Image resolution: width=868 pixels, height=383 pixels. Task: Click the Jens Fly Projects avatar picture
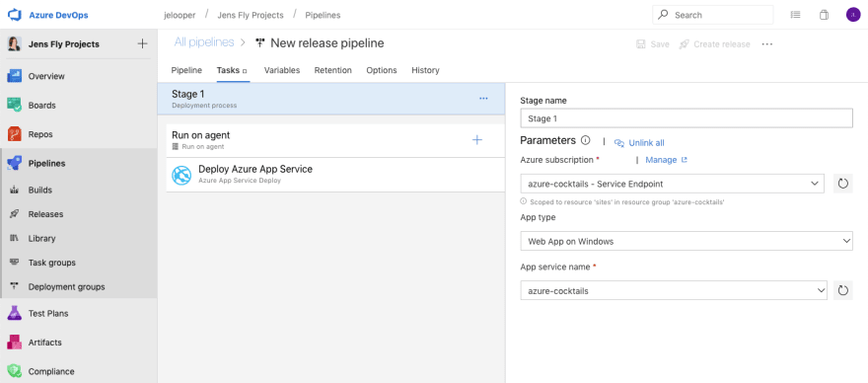coord(14,43)
